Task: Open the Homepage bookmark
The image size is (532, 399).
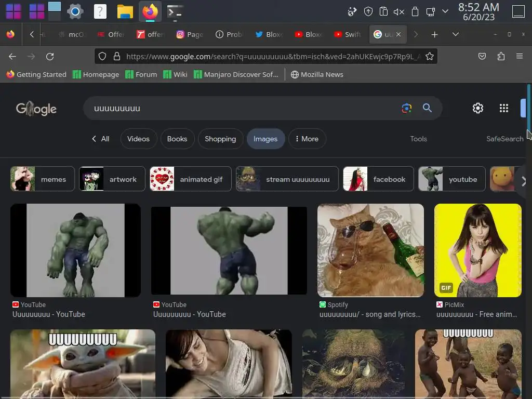Action: pyautogui.click(x=96, y=74)
